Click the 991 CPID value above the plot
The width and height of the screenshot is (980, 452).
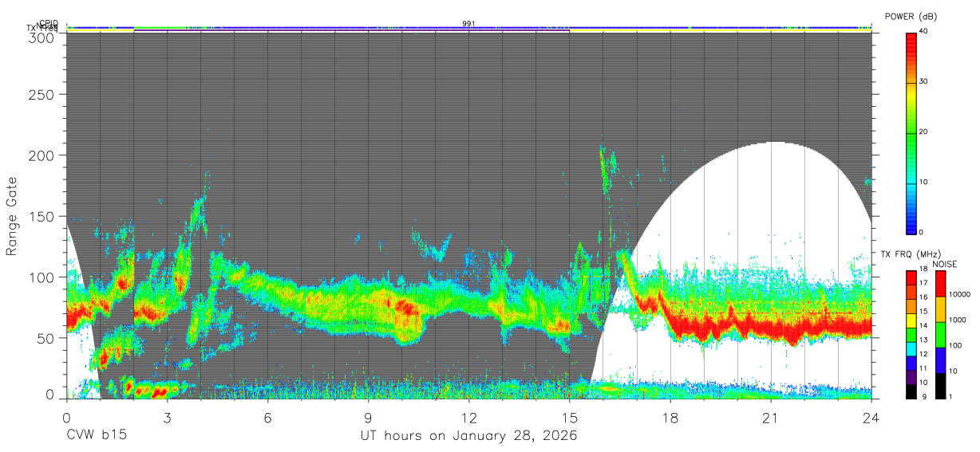click(468, 24)
